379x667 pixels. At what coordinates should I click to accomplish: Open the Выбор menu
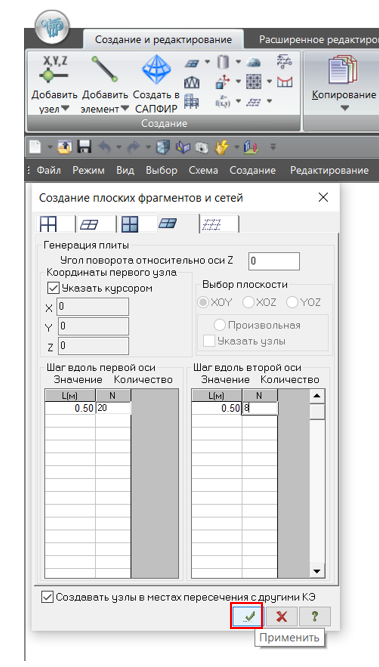click(161, 170)
